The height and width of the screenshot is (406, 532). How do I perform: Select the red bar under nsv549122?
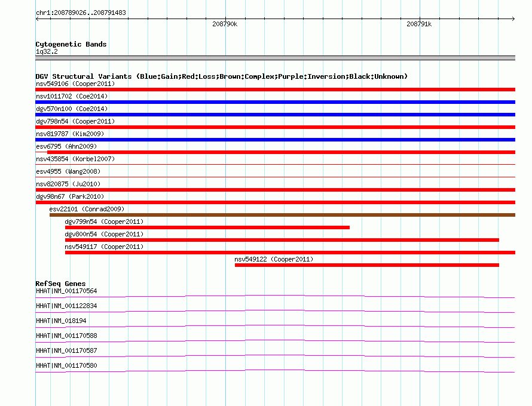tap(367, 265)
